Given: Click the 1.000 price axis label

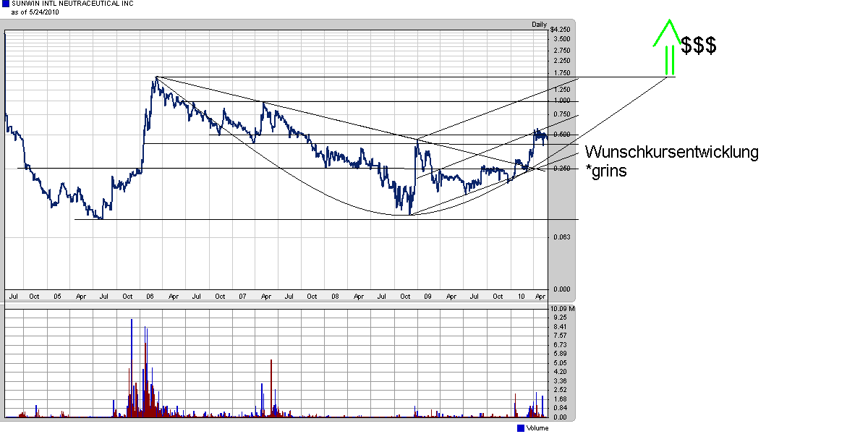Looking at the screenshot, I should pos(561,101).
